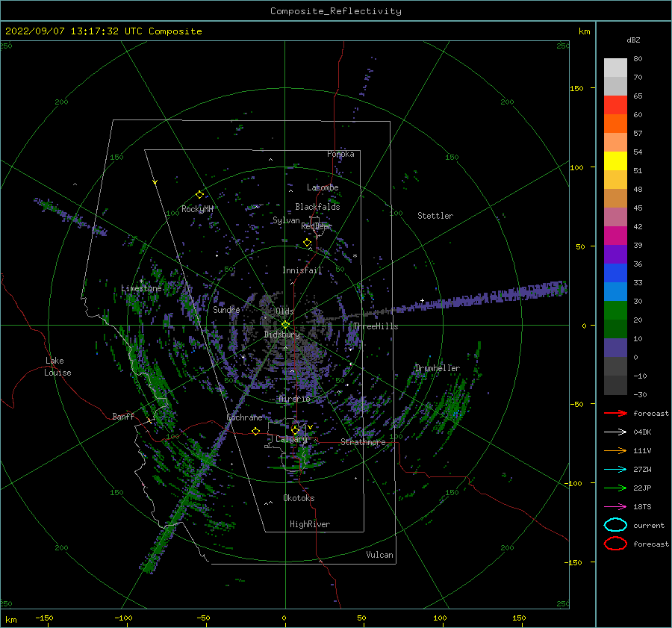Click the Composite_Reflectivity title
The height and width of the screenshot is (628, 672).
tap(335, 11)
